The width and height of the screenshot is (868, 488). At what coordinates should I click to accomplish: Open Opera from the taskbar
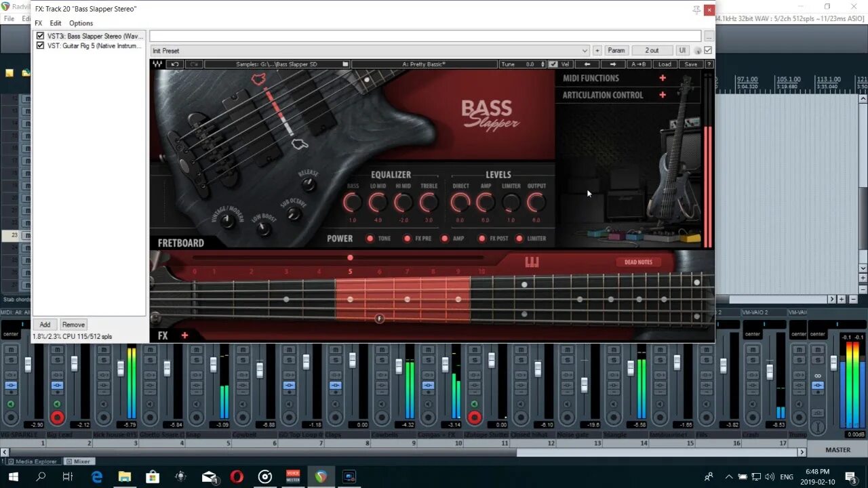pyautogui.click(x=237, y=476)
